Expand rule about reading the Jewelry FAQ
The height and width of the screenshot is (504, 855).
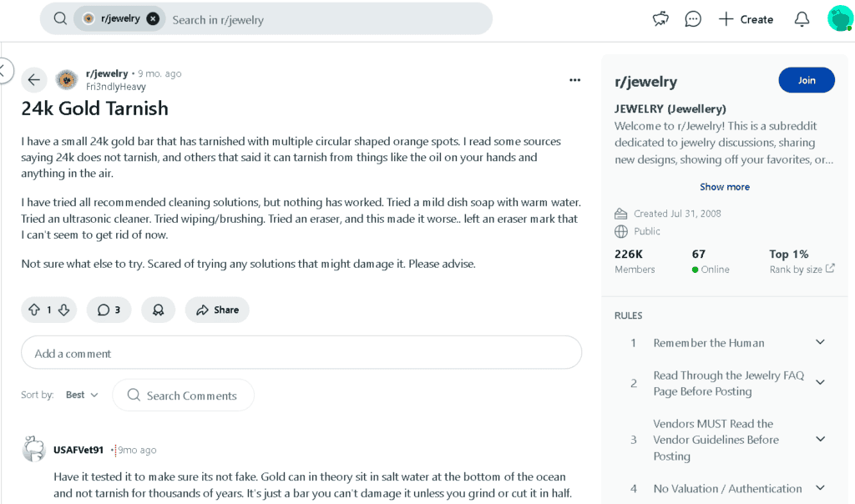pyautogui.click(x=820, y=382)
